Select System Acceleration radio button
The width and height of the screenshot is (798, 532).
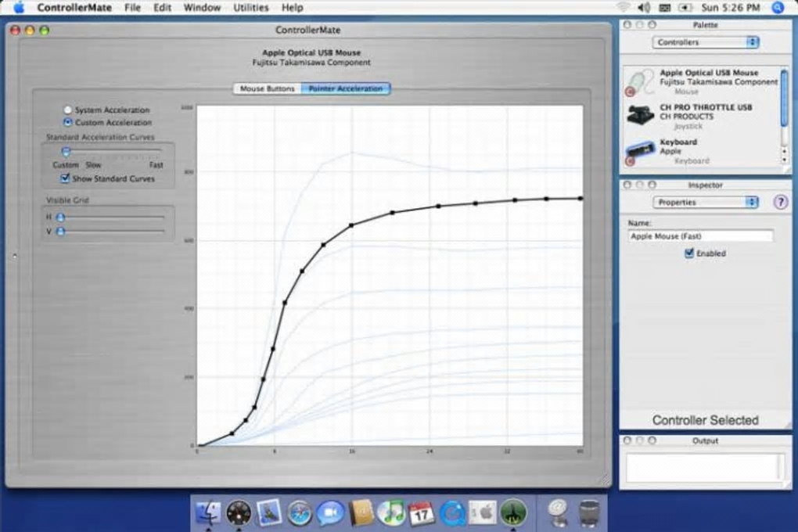[x=68, y=110]
